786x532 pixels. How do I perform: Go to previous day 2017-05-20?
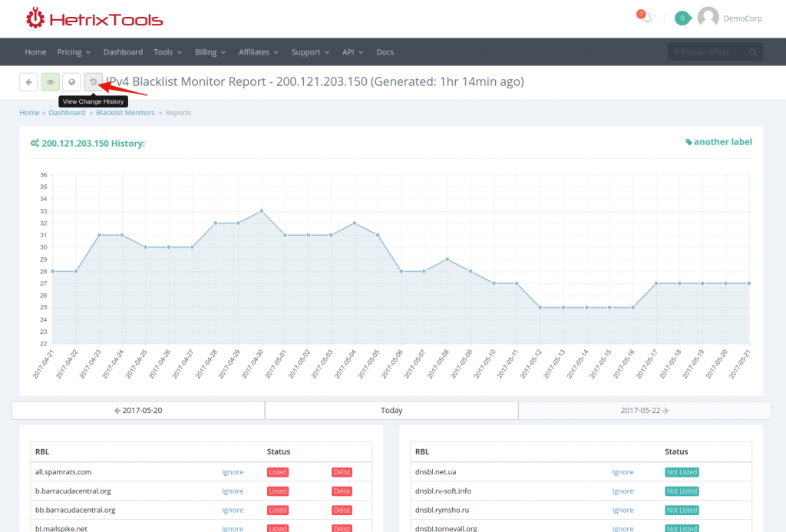(138, 410)
